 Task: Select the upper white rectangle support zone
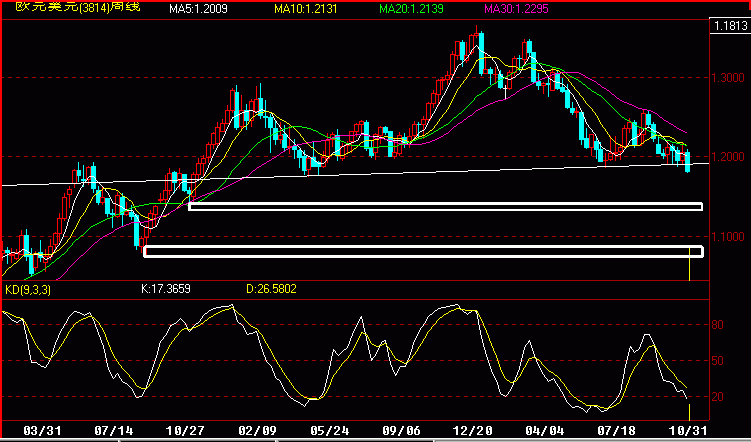coord(445,206)
